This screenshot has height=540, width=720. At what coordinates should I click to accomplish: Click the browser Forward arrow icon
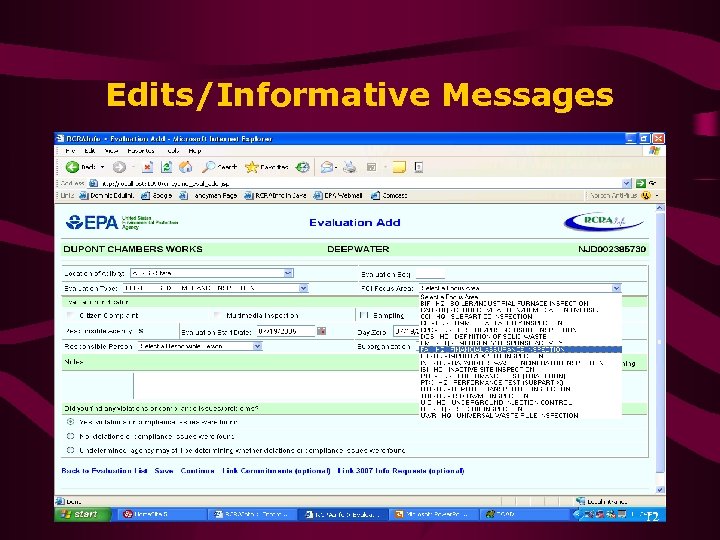pos(119,167)
